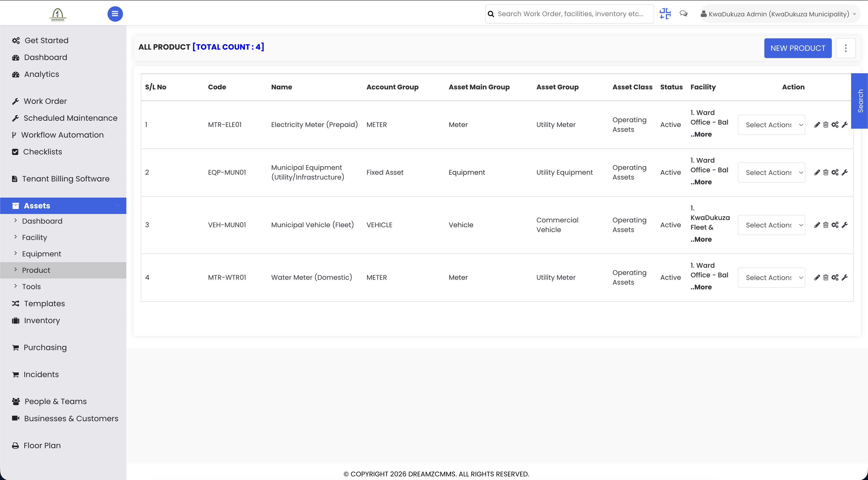The height and width of the screenshot is (480, 868).
Task: Click wrench icon for MTR-WTR01 row
Action: 844,278
